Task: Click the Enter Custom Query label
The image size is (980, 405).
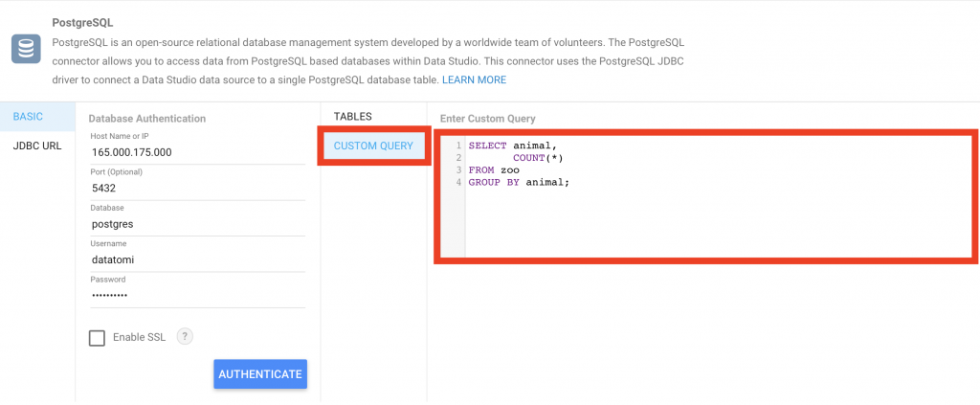Action: [x=487, y=118]
